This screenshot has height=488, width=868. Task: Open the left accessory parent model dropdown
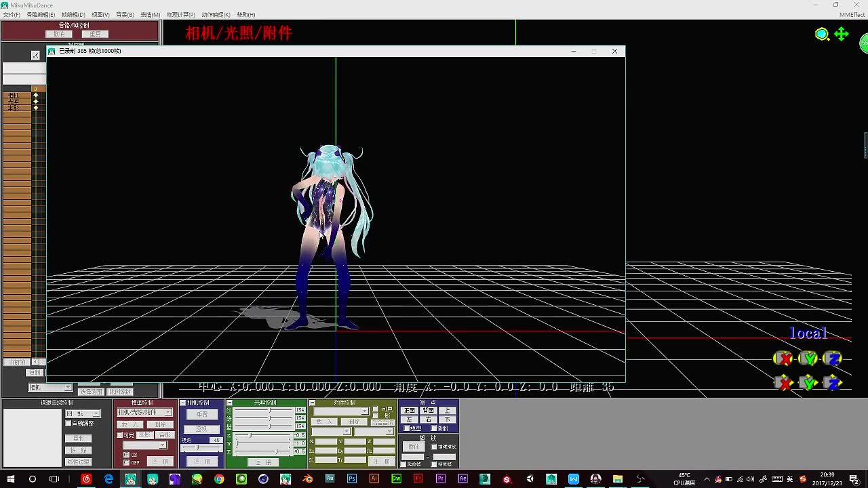331,431
